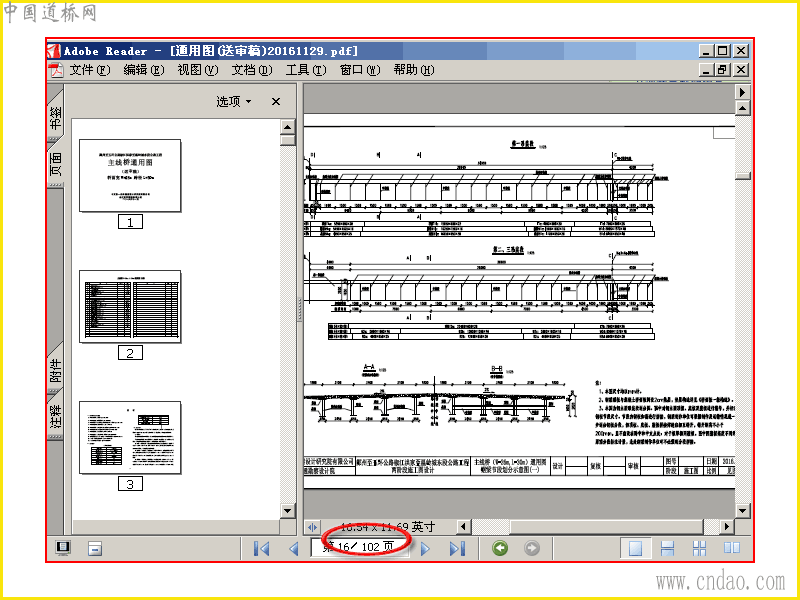Click the right-pointing arrow above document scrollbar

tap(742, 92)
